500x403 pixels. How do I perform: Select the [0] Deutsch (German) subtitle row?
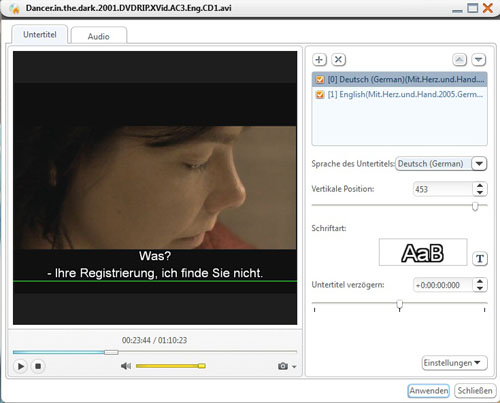(399, 80)
